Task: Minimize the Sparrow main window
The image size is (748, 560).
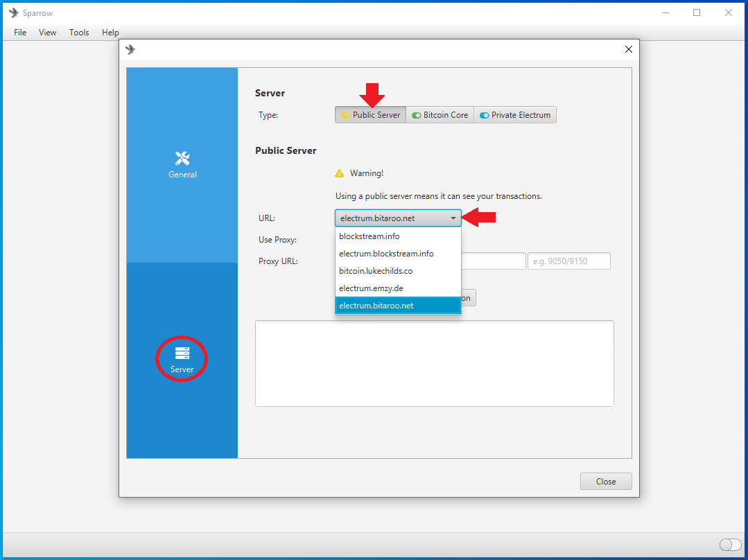Action: pos(666,13)
